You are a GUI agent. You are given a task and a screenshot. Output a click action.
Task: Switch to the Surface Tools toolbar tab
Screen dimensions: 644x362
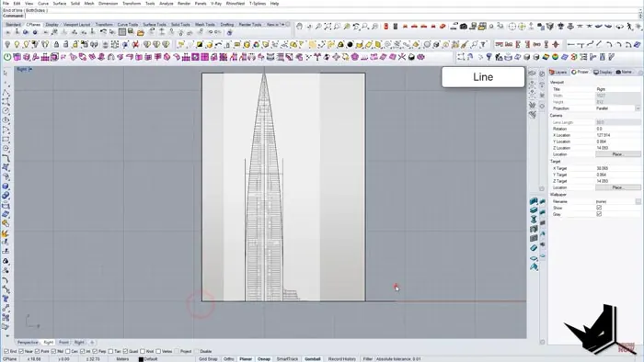(x=155, y=25)
